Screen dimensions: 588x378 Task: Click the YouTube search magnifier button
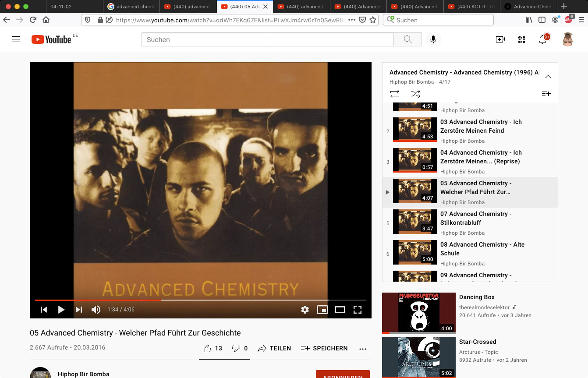pos(407,39)
